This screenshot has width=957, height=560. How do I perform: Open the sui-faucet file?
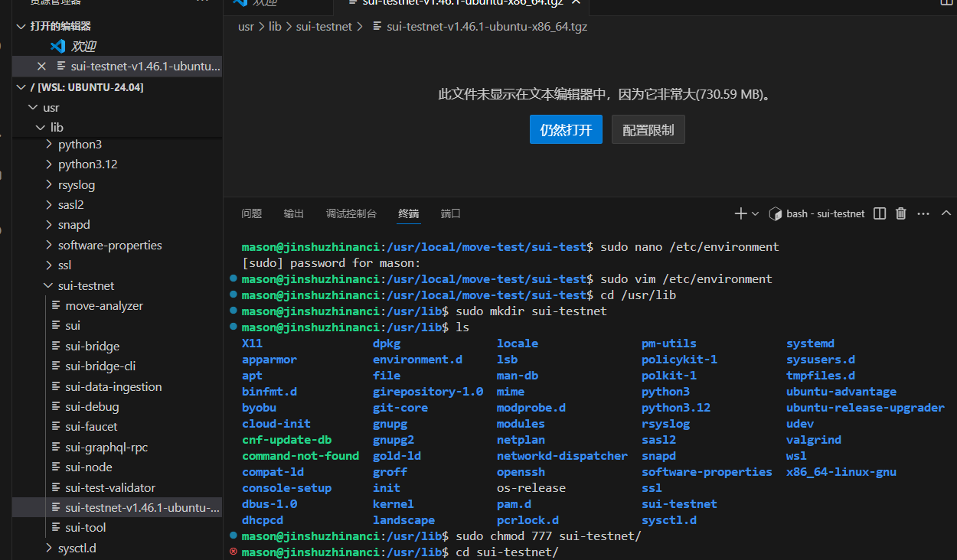[x=91, y=427]
